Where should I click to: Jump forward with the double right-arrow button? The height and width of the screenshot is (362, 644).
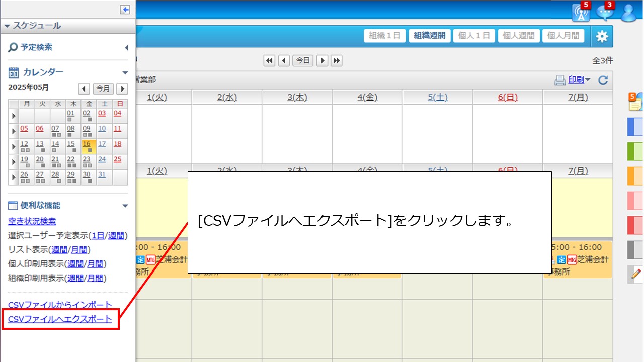pos(337,60)
